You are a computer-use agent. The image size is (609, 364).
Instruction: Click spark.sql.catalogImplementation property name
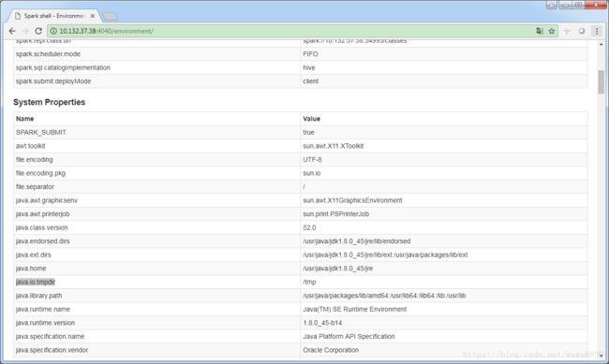[63, 67]
